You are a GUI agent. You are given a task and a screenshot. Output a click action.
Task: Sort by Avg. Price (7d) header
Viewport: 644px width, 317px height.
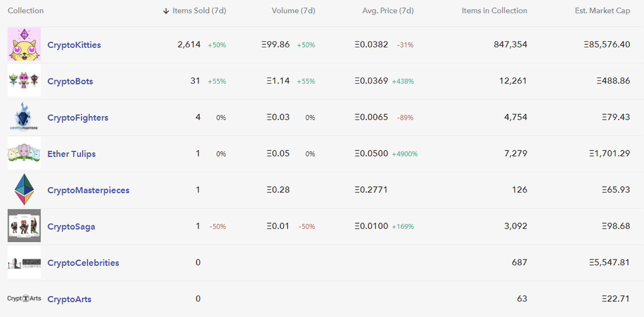(x=388, y=11)
